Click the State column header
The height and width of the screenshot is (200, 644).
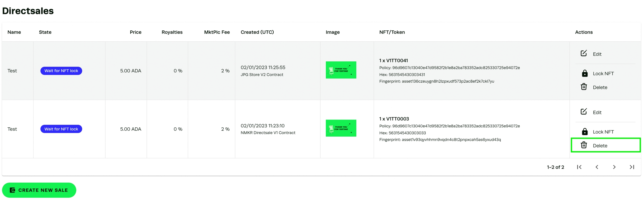pos(45,32)
